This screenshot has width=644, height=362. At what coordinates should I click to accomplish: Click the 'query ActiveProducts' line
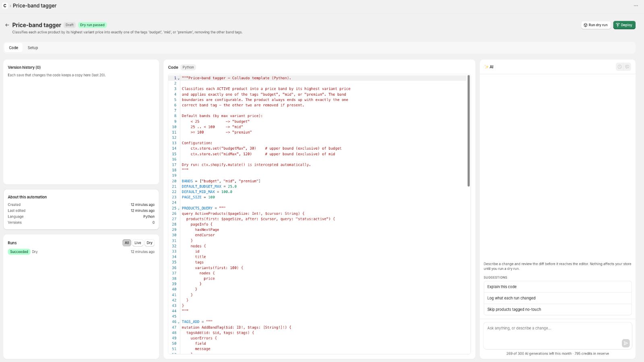pyautogui.click(x=243, y=214)
